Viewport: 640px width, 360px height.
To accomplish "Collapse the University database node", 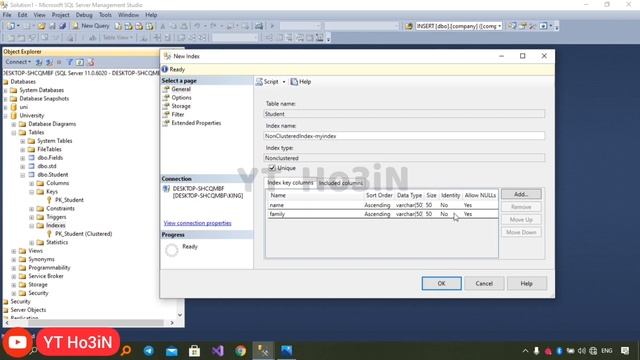I will pyautogui.click(x=6, y=116).
